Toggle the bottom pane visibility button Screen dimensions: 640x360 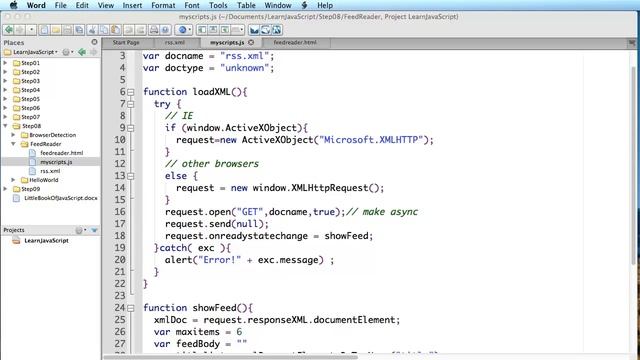(213, 30)
